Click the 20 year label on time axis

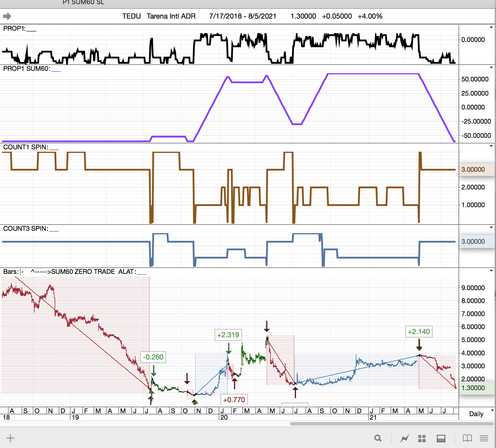pyautogui.click(x=224, y=417)
